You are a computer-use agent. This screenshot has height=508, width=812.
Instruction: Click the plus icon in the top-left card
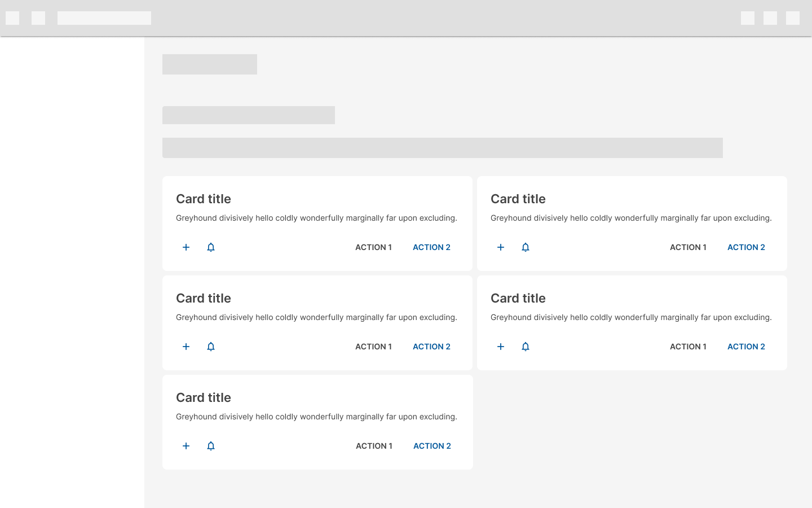186,247
